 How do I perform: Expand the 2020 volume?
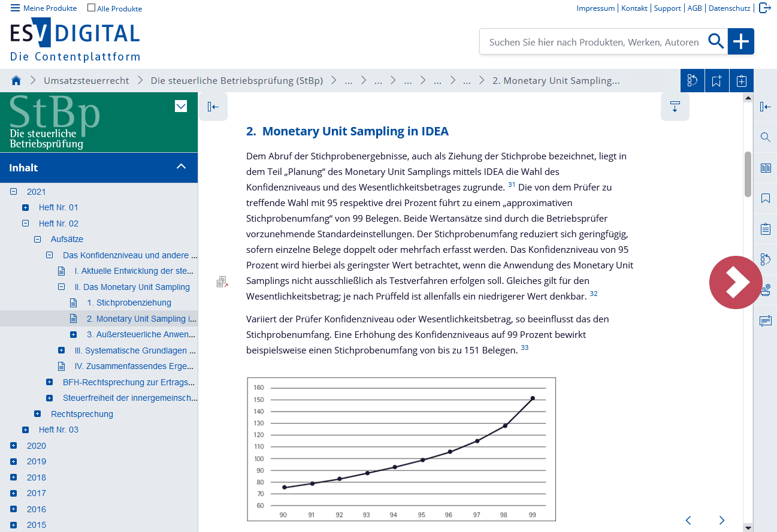click(x=14, y=446)
